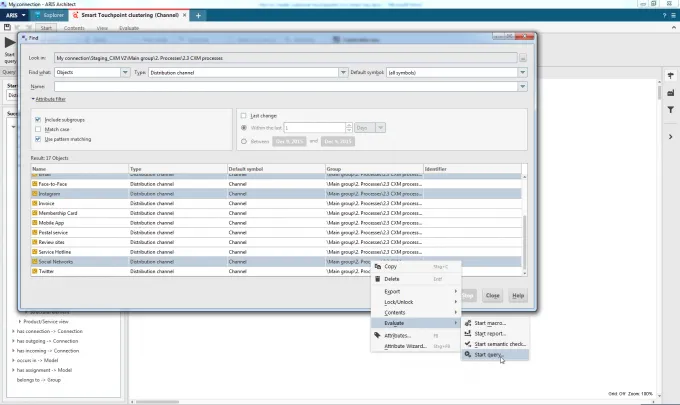Click Start query in Evaluate submenu

tap(495, 355)
